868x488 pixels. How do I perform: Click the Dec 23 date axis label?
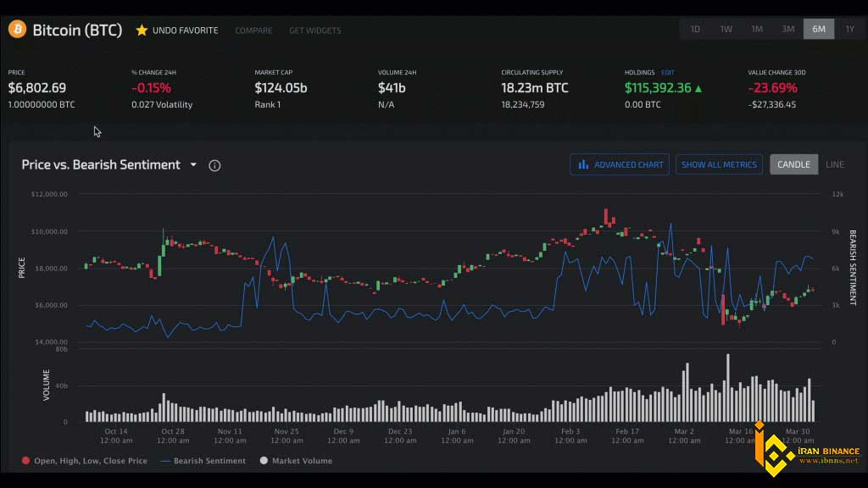(400, 436)
